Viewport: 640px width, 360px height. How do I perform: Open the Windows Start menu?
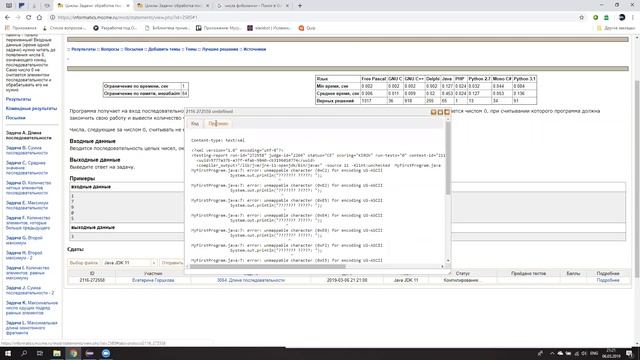8,353
